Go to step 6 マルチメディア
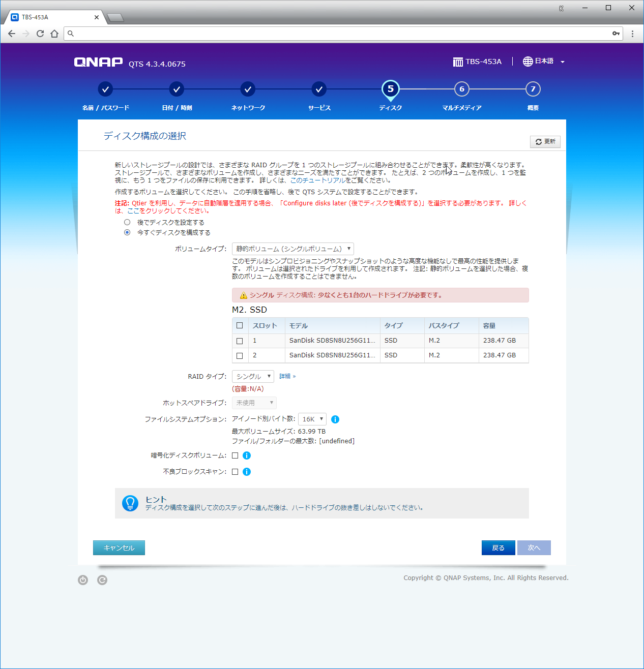 point(461,89)
